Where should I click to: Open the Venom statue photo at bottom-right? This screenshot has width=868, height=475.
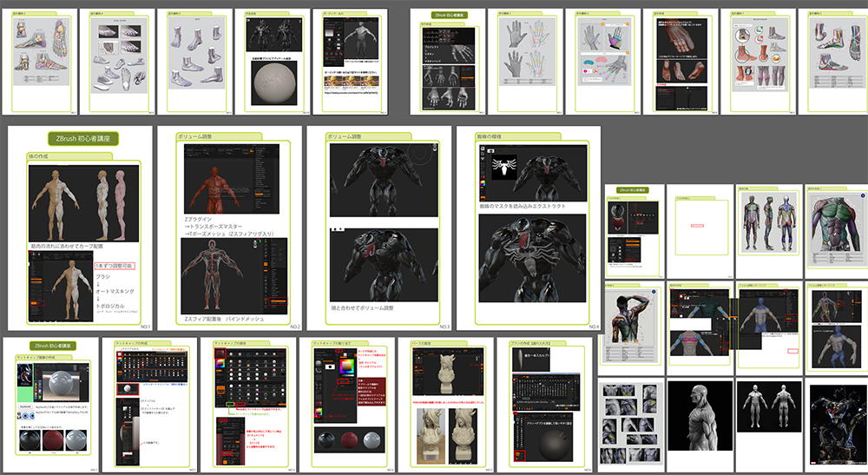click(x=837, y=426)
